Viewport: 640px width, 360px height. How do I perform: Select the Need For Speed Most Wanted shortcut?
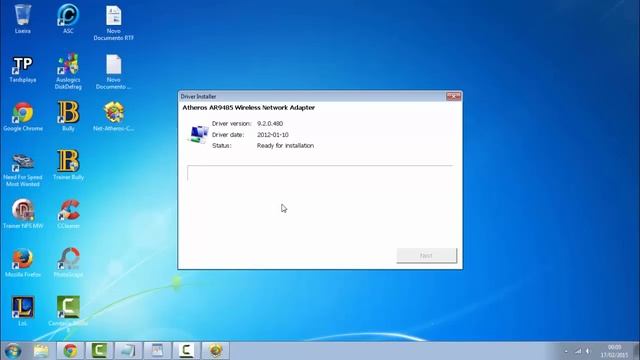click(23, 169)
